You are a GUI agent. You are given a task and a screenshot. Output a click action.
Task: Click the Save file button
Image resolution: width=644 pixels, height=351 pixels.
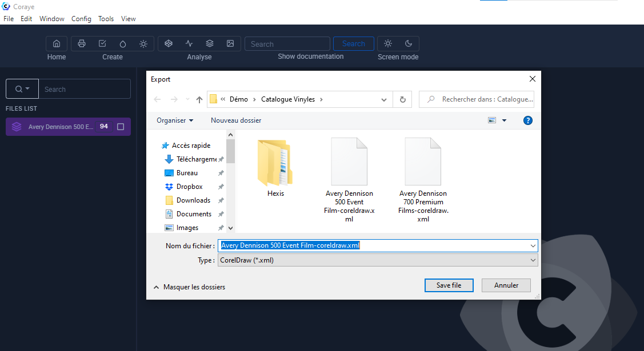pyautogui.click(x=449, y=285)
